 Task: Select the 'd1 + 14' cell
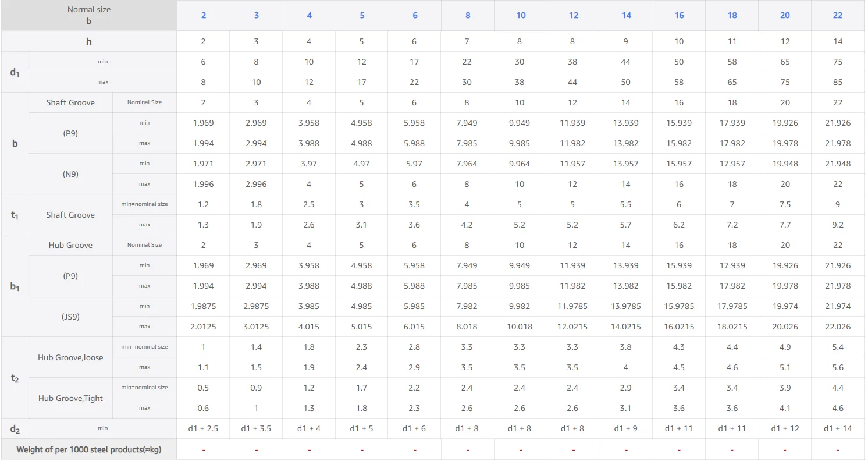tap(838, 428)
